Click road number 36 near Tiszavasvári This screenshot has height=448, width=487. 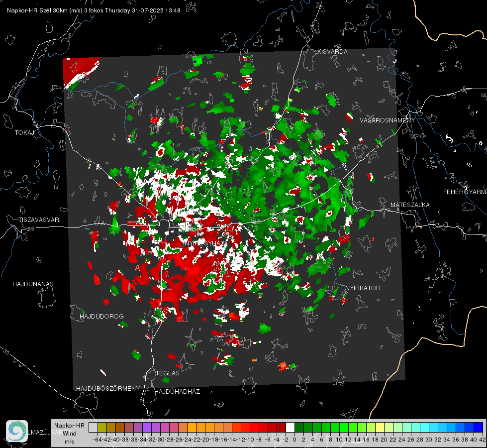[31, 229]
